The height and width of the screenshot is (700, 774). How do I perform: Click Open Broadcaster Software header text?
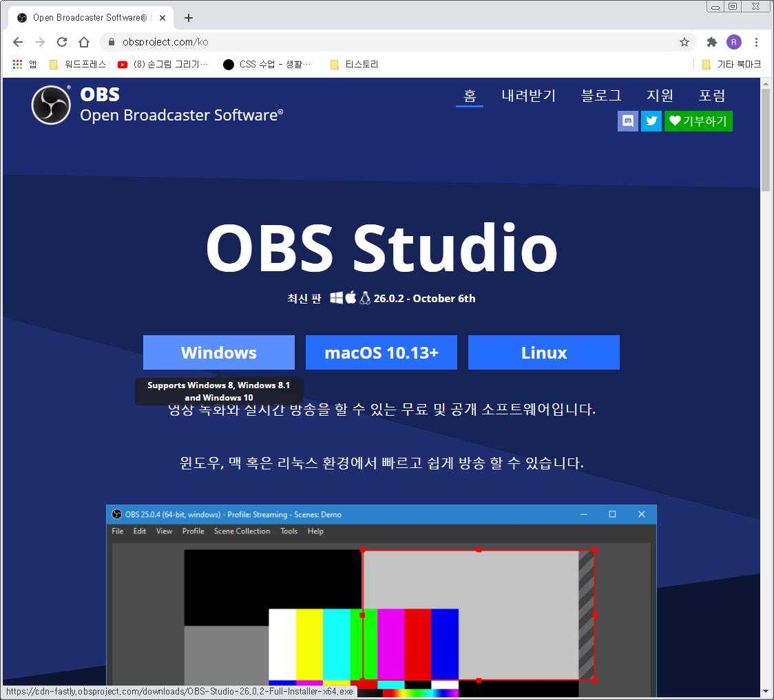181,115
